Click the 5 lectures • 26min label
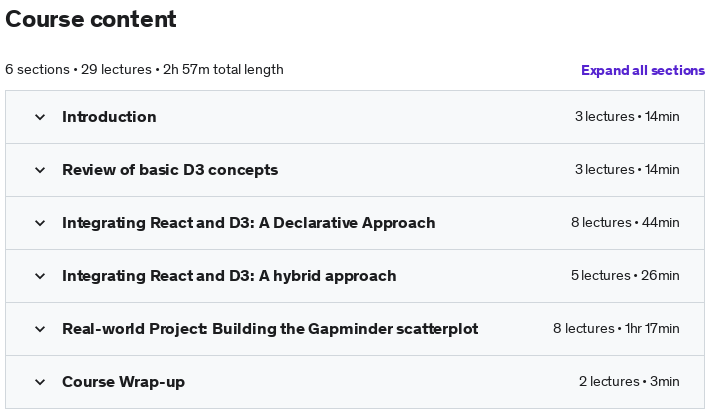Screen dimensions: 705x409 [625, 276]
